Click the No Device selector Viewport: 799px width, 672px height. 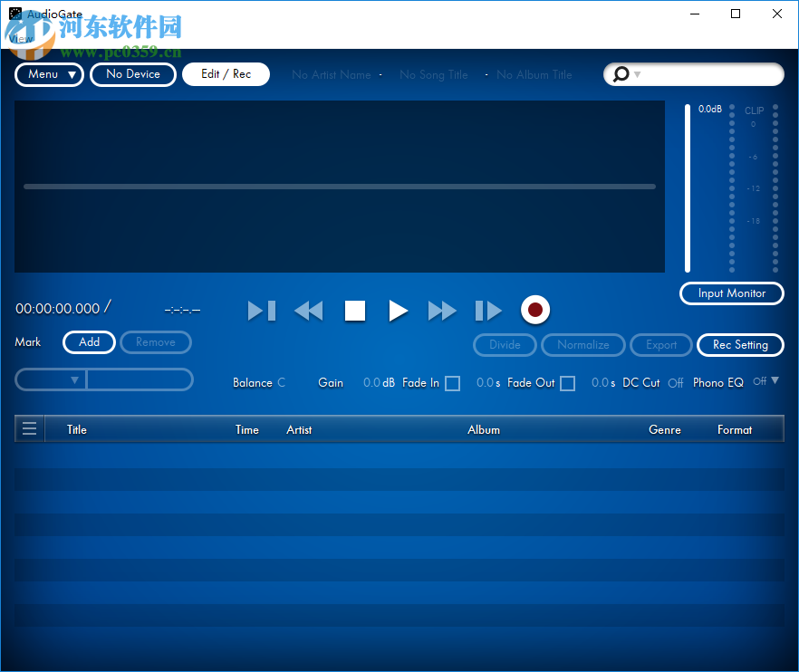(x=132, y=74)
